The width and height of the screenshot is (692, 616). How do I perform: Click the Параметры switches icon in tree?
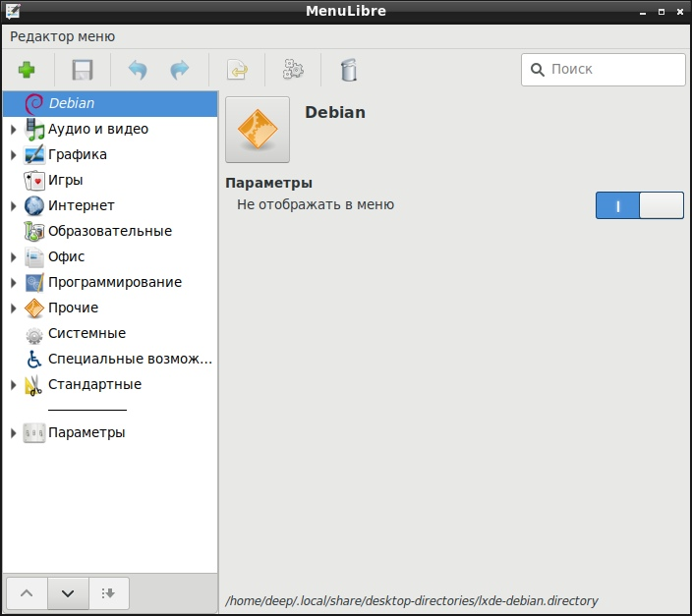pyautogui.click(x=34, y=433)
